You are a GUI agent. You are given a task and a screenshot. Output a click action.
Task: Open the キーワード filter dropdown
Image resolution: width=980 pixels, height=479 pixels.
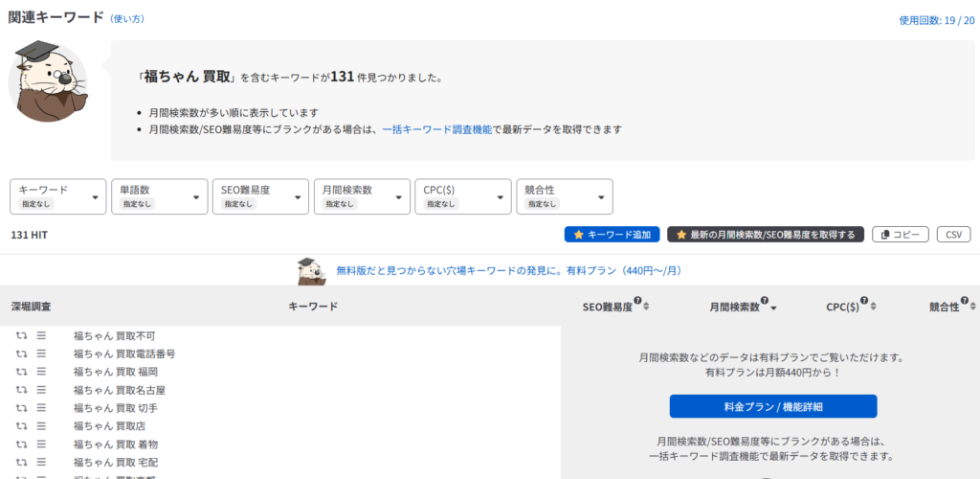coord(58,196)
